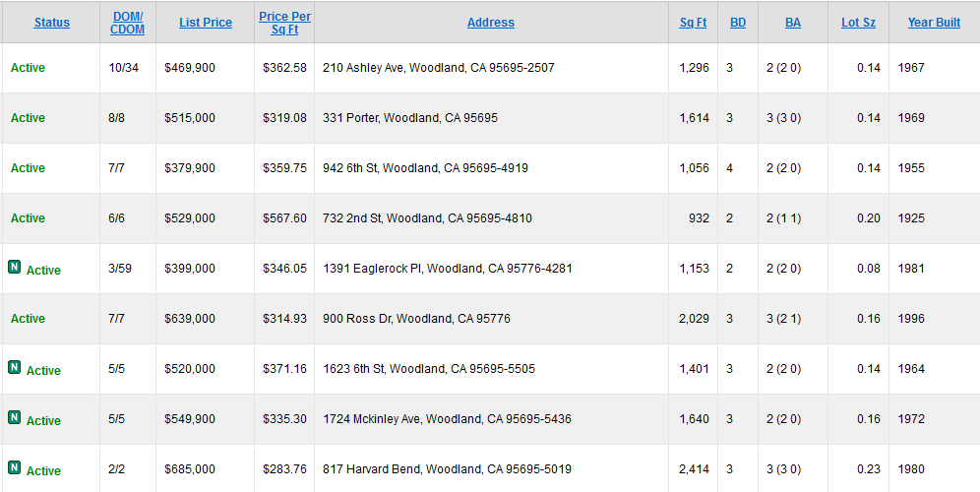Sort by Year Built column header

click(x=935, y=23)
